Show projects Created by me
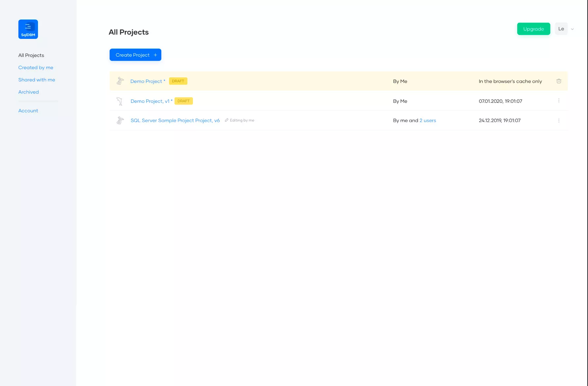The width and height of the screenshot is (588, 386). [x=36, y=67]
